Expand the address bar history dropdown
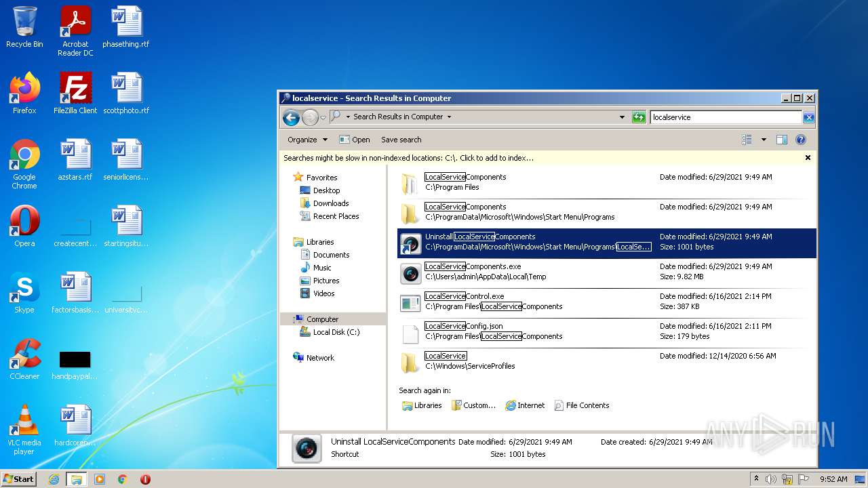The height and width of the screenshot is (488, 868). [622, 117]
